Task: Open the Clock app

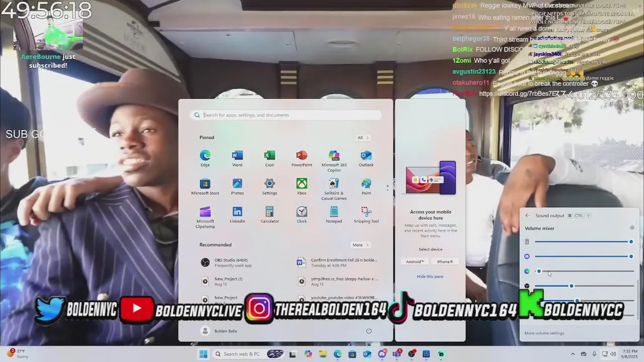Action: (x=301, y=215)
